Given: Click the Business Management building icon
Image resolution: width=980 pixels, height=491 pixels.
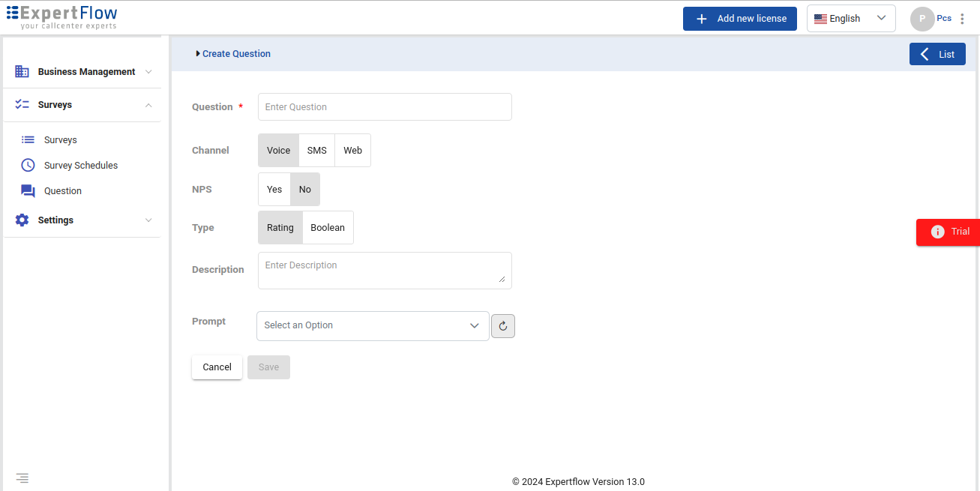Looking at the screenshot, I should 22,72.
